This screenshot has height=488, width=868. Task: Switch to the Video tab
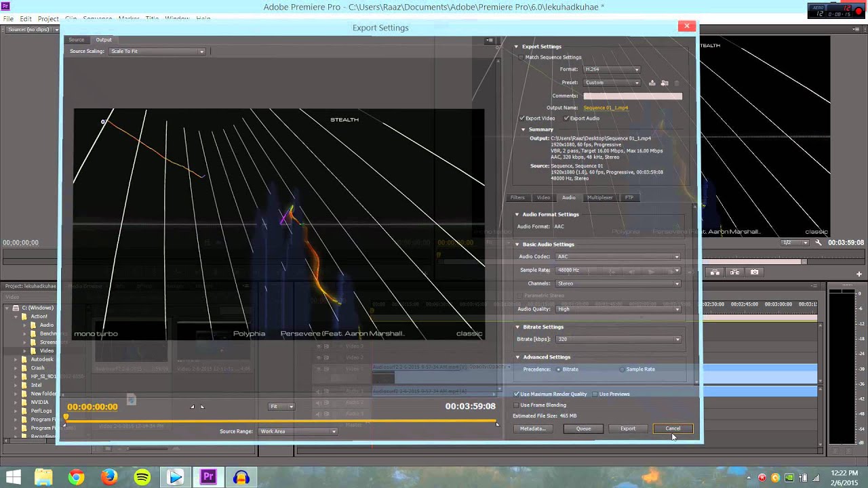pyautogui.click(x=543, y=198)
